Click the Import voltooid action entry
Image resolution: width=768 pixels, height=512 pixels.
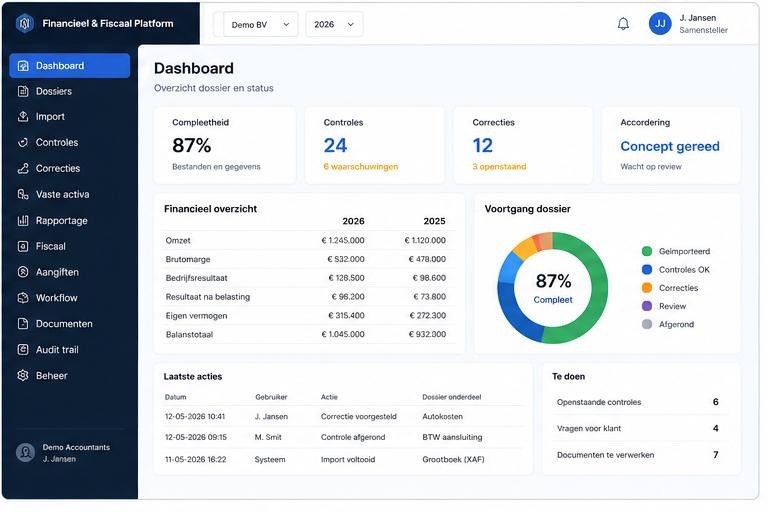coord(348,460)
